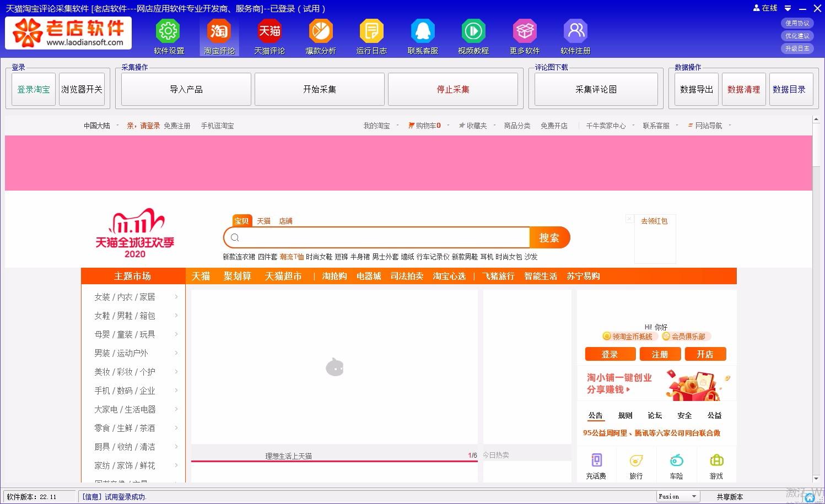Viewport: 825px width, 504px height.
Task: Open the Fusion theme dropdown
Action: pyautogui.click(x=678, y=496)
